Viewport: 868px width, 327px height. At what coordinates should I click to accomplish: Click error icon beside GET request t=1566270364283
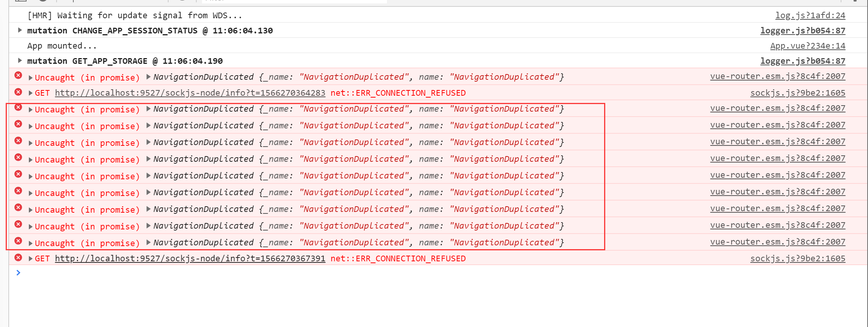tap(18, 92)
